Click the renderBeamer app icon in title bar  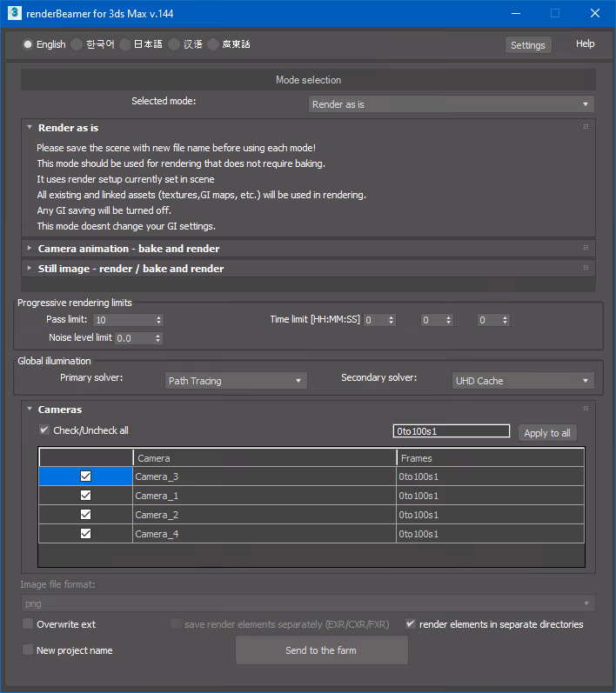click(x=14, y=13)
